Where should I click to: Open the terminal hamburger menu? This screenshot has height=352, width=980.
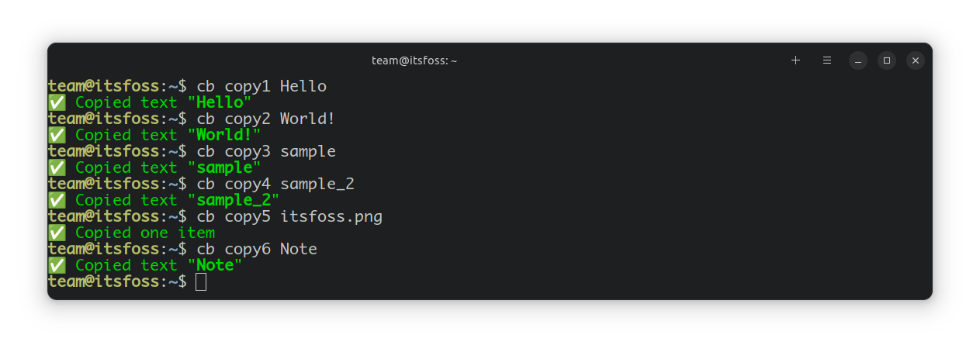(827, 60)
